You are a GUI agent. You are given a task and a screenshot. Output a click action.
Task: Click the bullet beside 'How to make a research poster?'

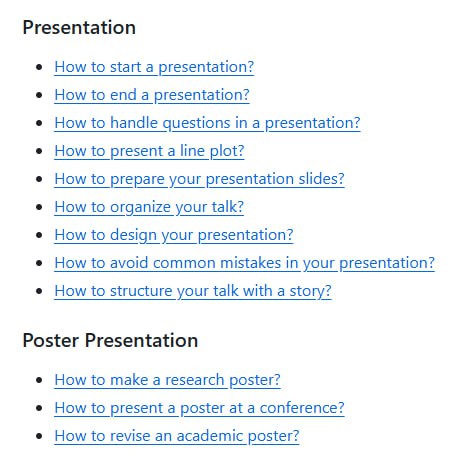(x=39, y=380)
